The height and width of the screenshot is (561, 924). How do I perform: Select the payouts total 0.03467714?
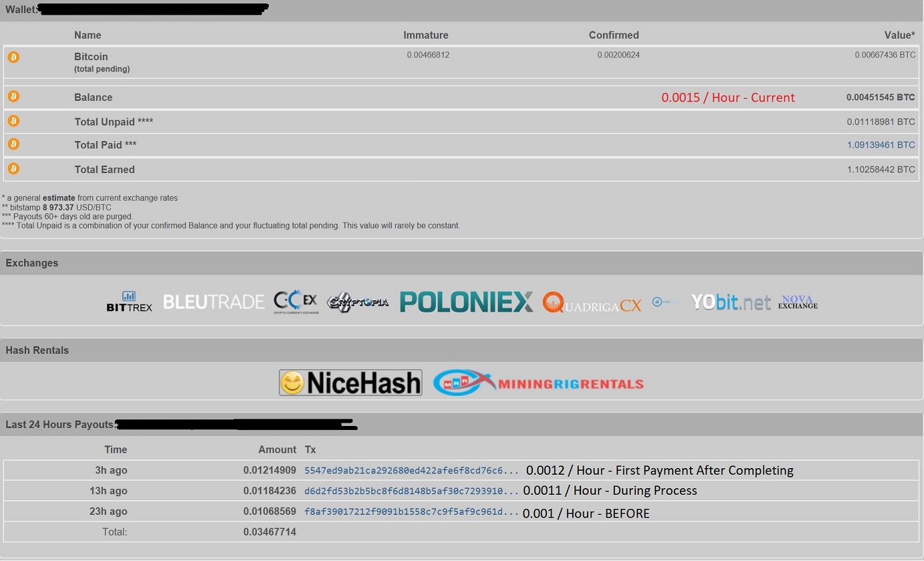269,533
